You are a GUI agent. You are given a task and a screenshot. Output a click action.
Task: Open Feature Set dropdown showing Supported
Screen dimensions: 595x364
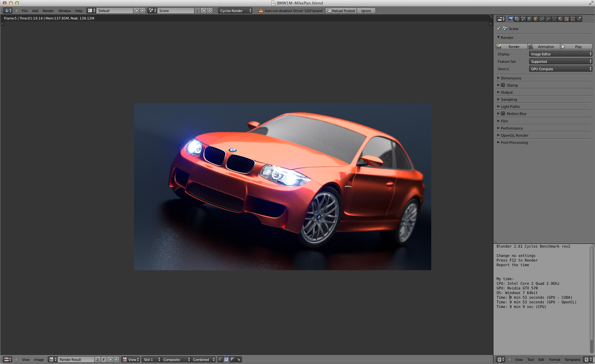561,62
